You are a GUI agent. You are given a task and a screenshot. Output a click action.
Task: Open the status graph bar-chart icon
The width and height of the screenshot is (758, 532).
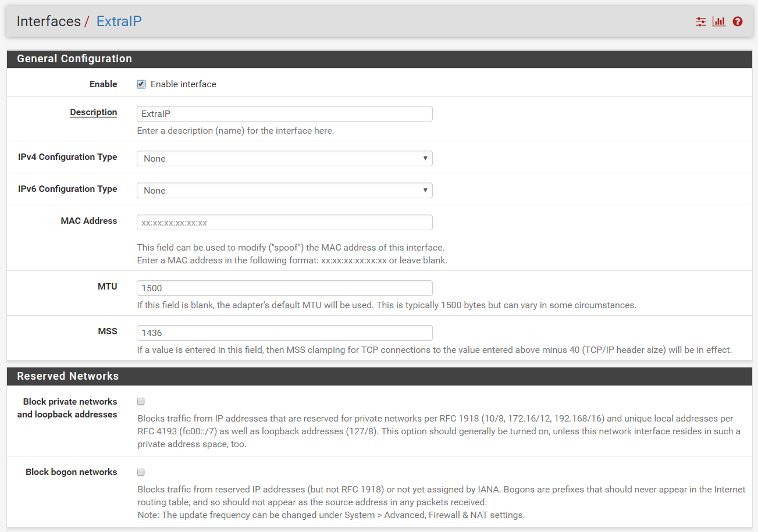[719, 22]
